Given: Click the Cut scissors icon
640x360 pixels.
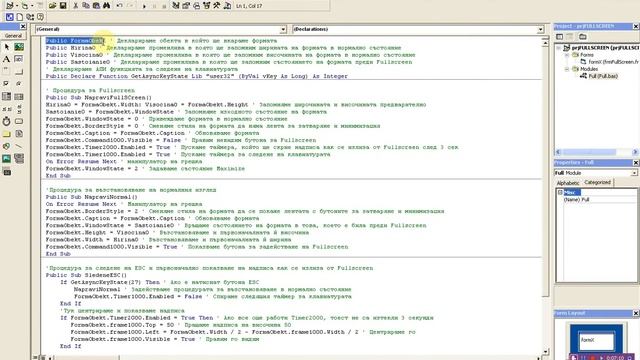Looking at the screenshot, I should 76,6.
